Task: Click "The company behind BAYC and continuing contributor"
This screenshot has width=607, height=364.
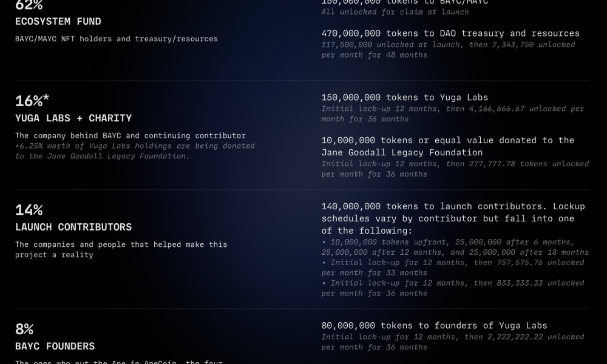Action: point(131,136)
